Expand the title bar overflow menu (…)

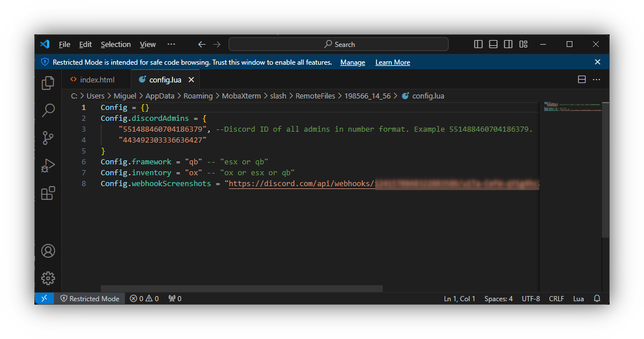pos(171,44)
